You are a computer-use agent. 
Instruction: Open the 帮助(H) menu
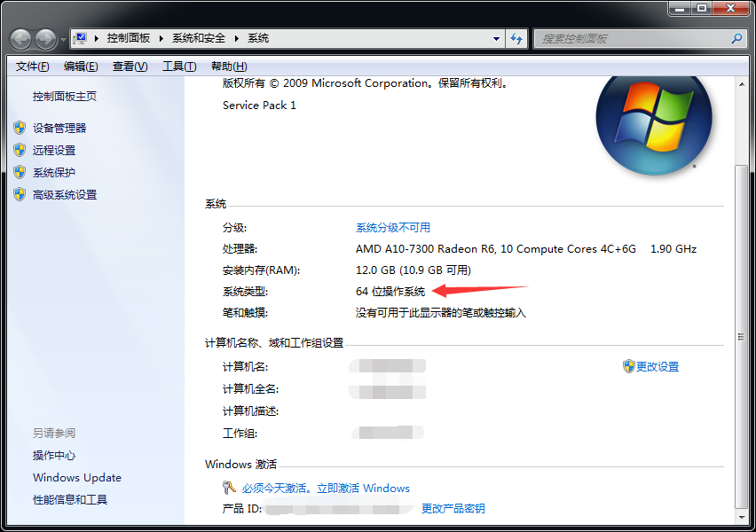click(229, 66)
